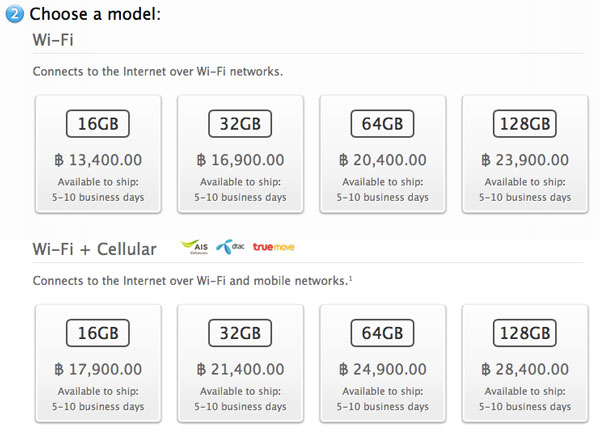
Task: Select the Wi-Fi 16GB model for ฿13,400
Action: (98, 154)
